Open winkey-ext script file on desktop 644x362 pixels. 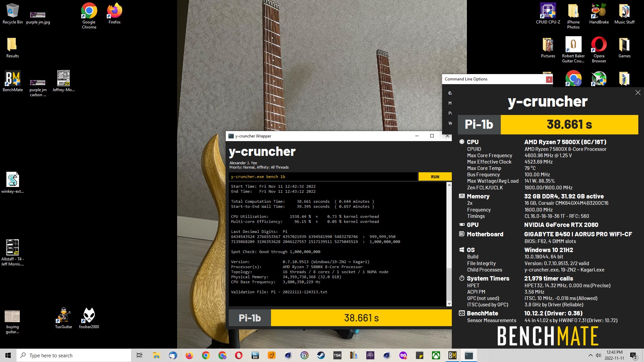(12, 183)
